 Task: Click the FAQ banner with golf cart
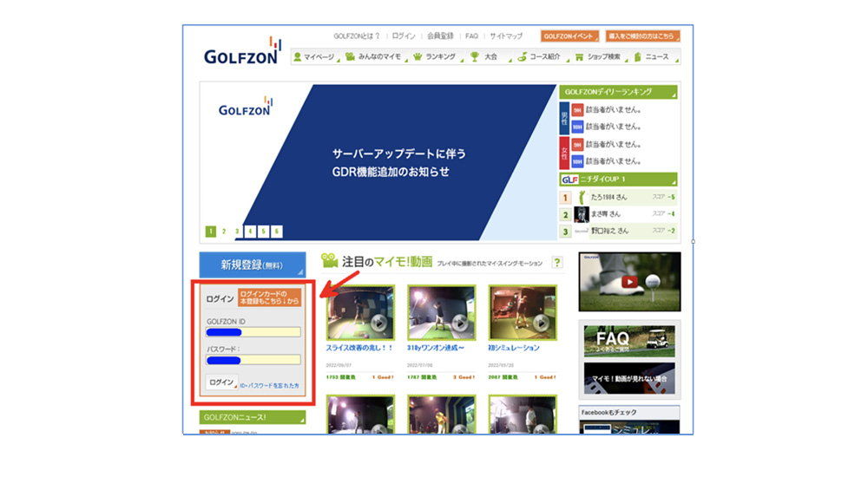pyautogui.click(x=629, y=340)
